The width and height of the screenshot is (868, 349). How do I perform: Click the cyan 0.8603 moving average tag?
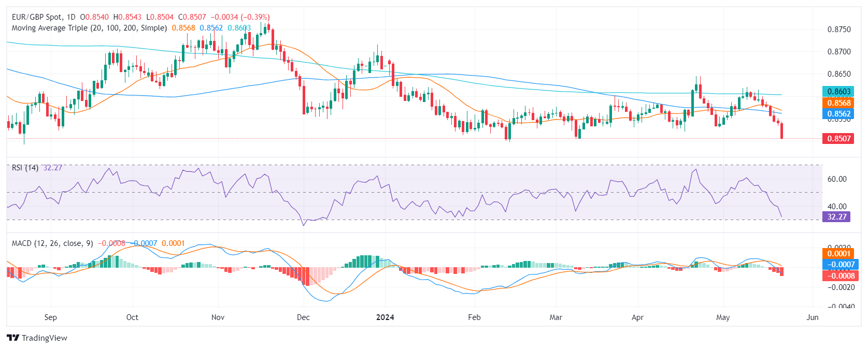click(x=837, y=92)
